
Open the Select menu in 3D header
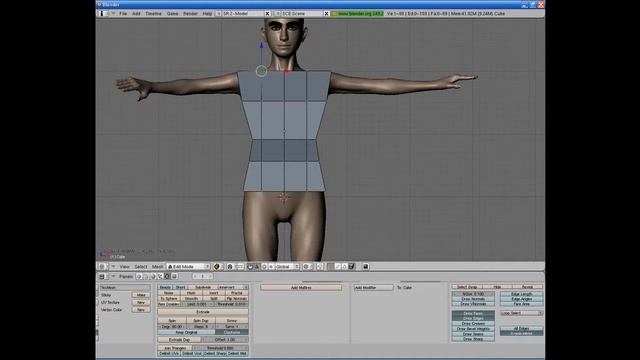tap(141, 267)
